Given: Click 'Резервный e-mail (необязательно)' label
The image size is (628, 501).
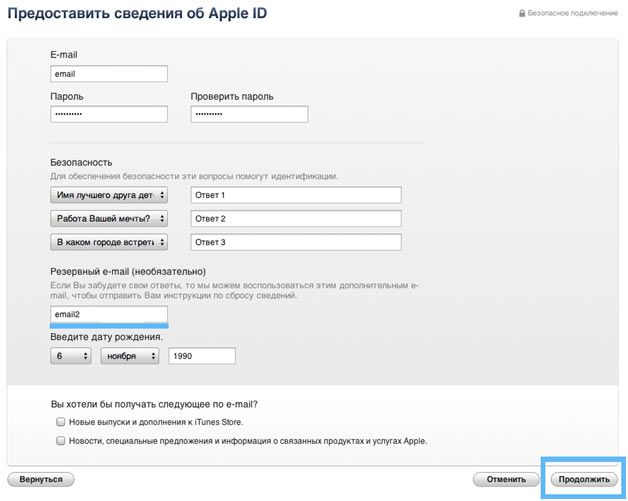Looking at the screenshot, I should (128, 272).
